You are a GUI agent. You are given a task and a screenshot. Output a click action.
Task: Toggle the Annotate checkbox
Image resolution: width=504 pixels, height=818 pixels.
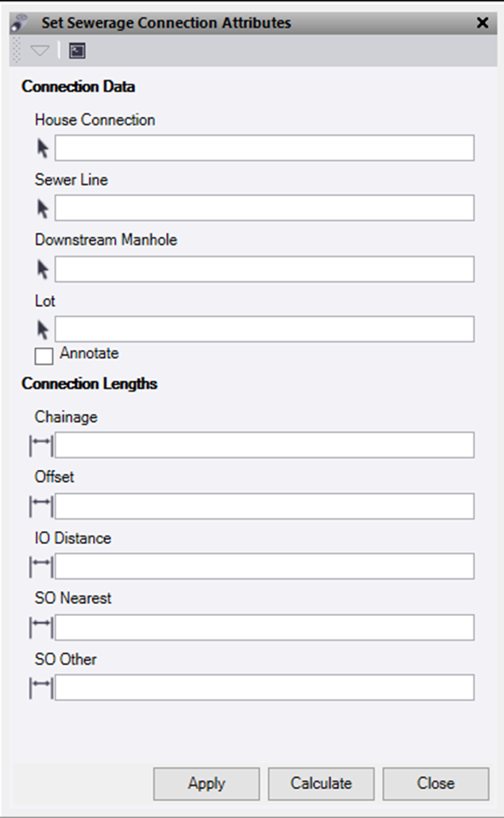pyautogui.click(x=43, y=357)
